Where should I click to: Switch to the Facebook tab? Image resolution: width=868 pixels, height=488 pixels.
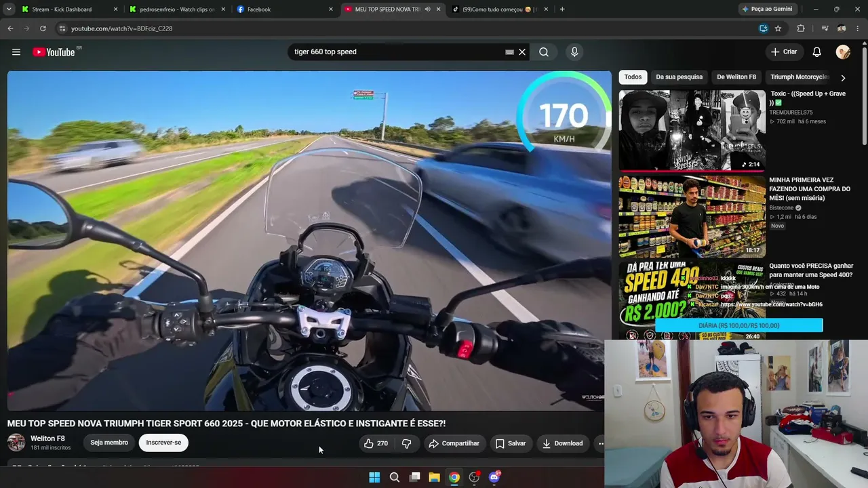pos(285,9)
